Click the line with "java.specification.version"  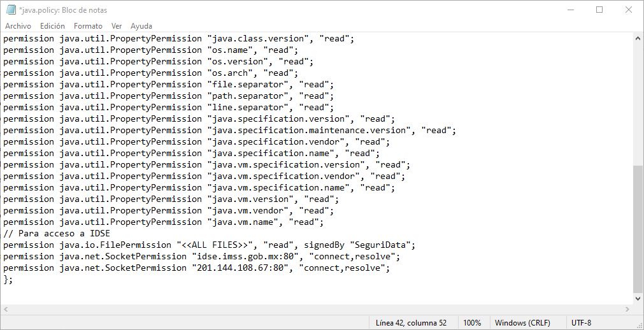pyautogui.click(x=199, y=119)
